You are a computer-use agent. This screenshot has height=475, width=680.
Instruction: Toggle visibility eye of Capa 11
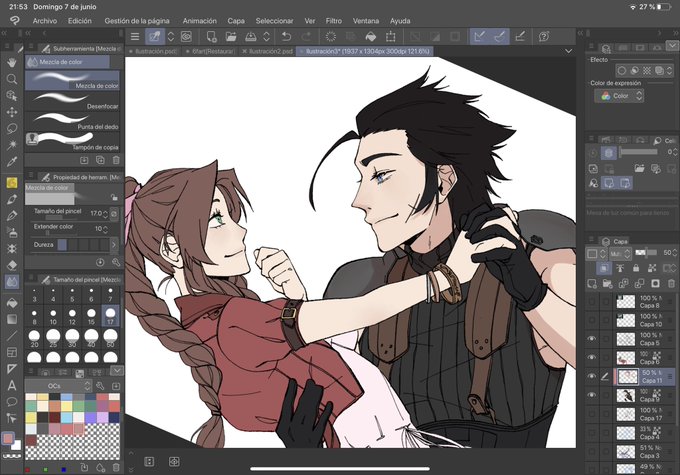click(592, 376)
